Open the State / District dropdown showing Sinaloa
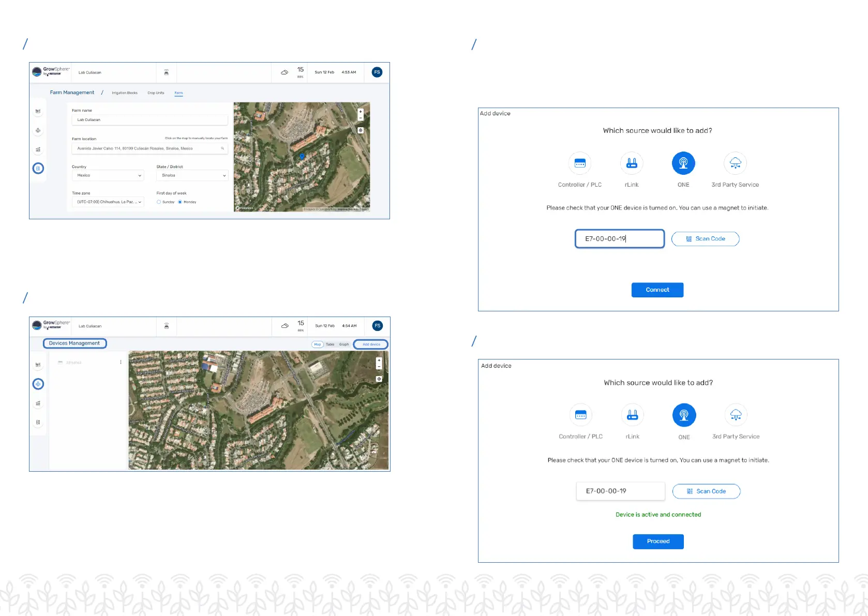868x616 pixels. [192, 175]
